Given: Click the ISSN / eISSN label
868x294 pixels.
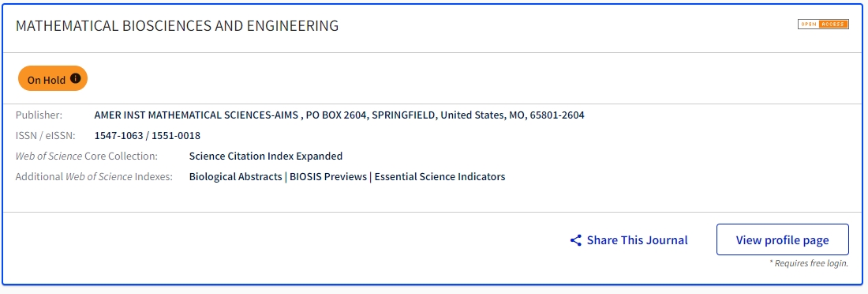Looking at the screenshot, I should click(x=46, y=136).
